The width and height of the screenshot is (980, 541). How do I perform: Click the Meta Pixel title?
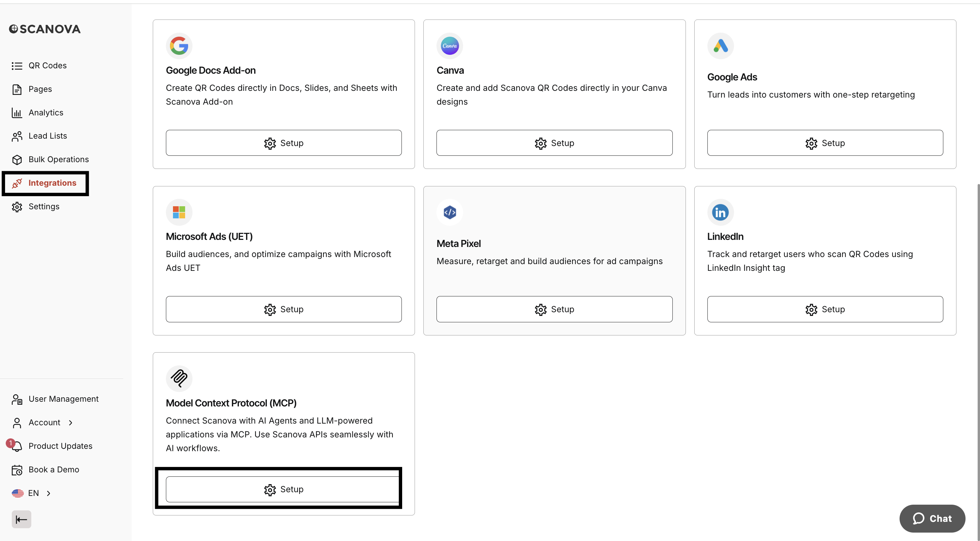click(458, 244)
